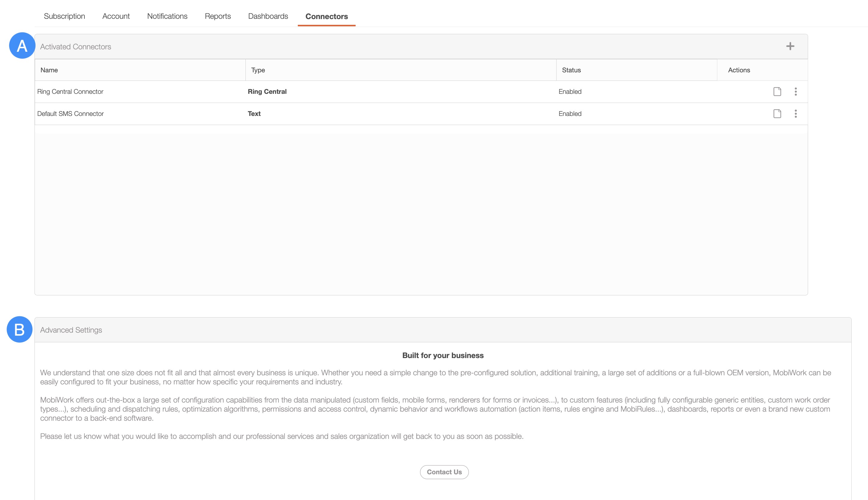The height and width of the screenshot is (500, 868).
Task: Select the Ring Central Connector row name
Action: click(x=70, y=92)
